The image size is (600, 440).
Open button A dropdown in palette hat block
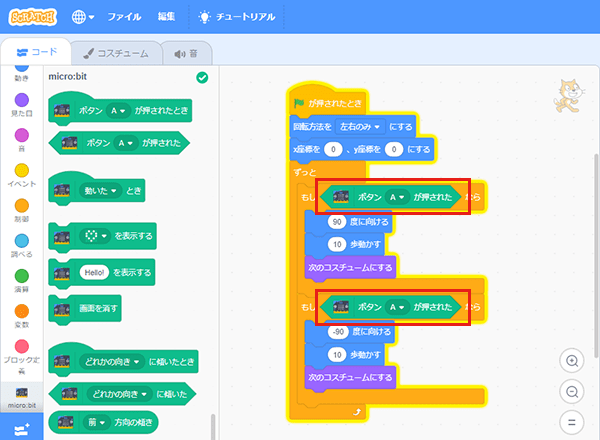[118, 111]
